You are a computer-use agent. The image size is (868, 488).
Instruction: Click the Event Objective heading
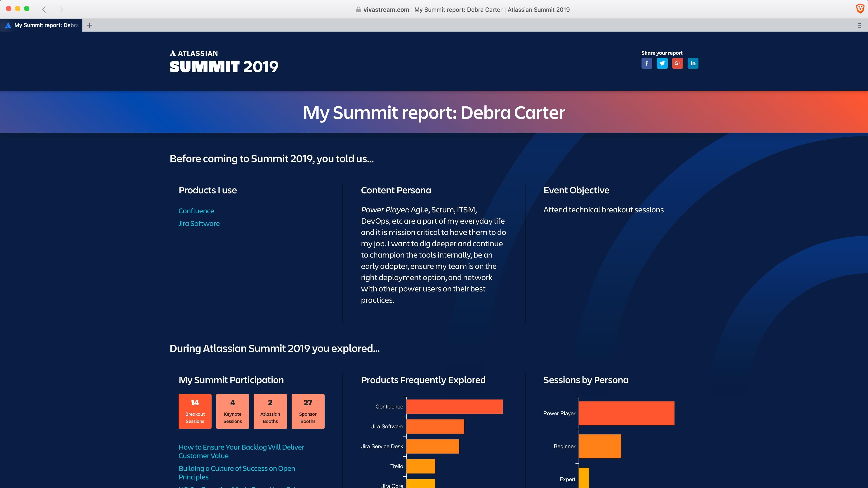tap(577, 190)
